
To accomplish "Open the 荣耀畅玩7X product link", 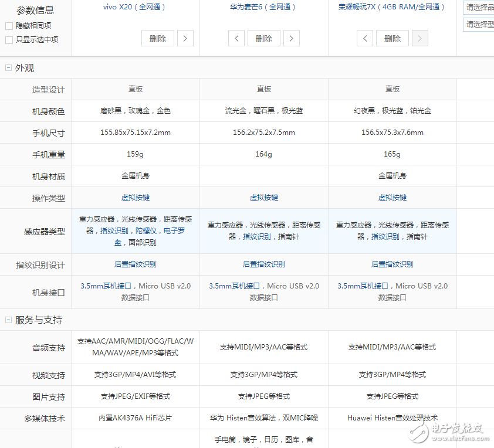I will [x=392, y=7].
